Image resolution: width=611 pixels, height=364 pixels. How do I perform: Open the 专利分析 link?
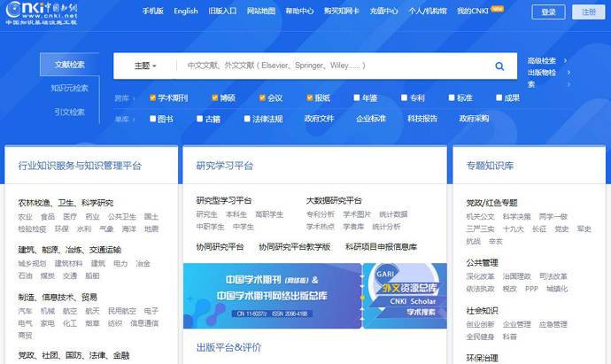tap(321, 214)
